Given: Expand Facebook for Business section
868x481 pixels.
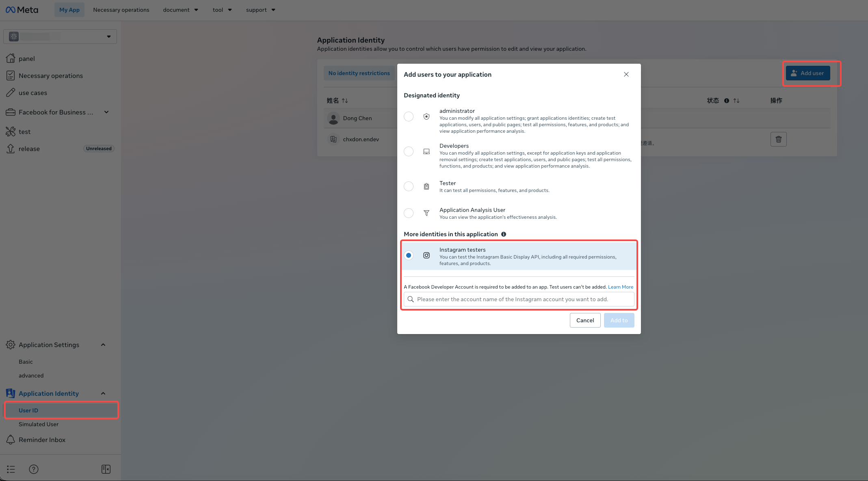Looking at the screenshot, I should [x=106, y=112].
